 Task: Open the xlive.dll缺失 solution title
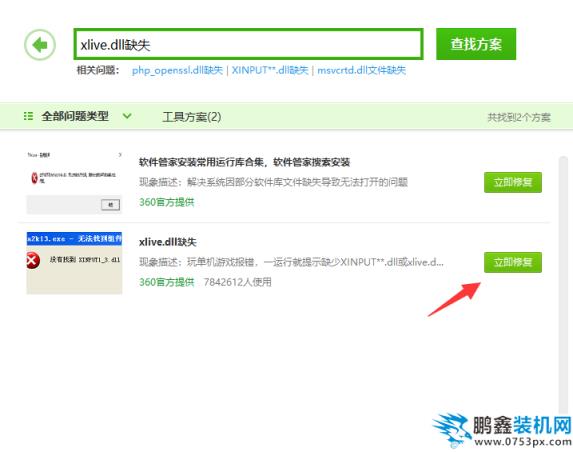click(168, 242)
